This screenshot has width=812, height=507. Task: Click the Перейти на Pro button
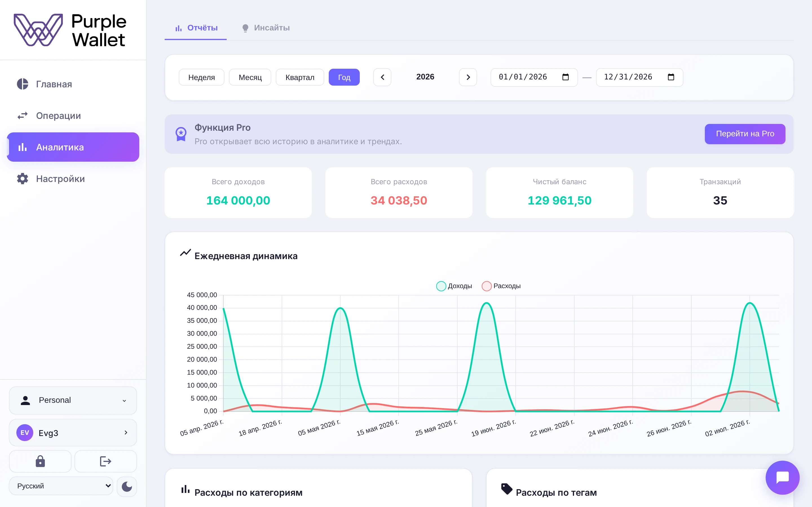click(745, 134)
